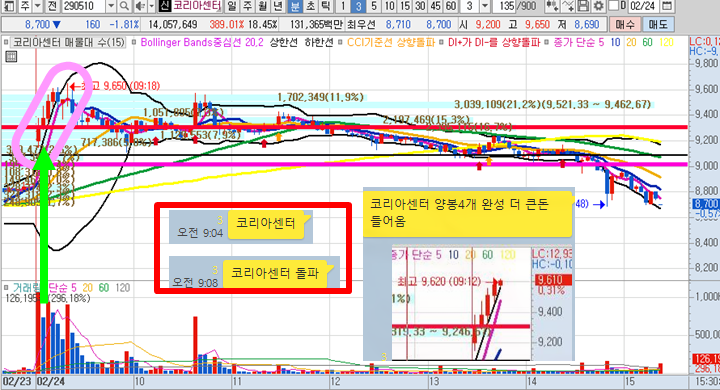Click the Bollinger Bands중심선 20,2 indicator label
This screenshot has width=720, height=390.
[202, 42]
